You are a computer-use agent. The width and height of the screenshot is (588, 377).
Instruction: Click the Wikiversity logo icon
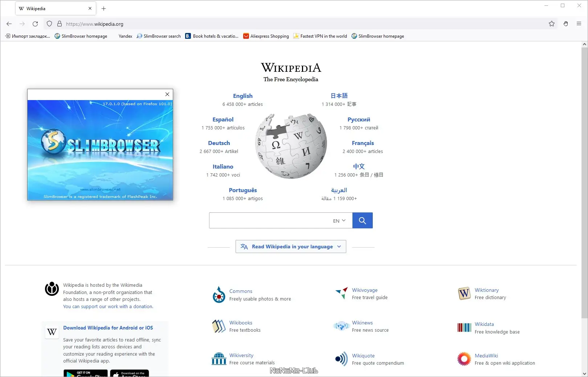point(219,359)
